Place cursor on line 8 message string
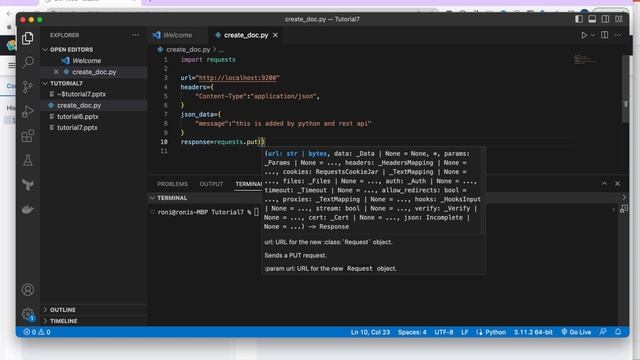 (x=301, y=124)
